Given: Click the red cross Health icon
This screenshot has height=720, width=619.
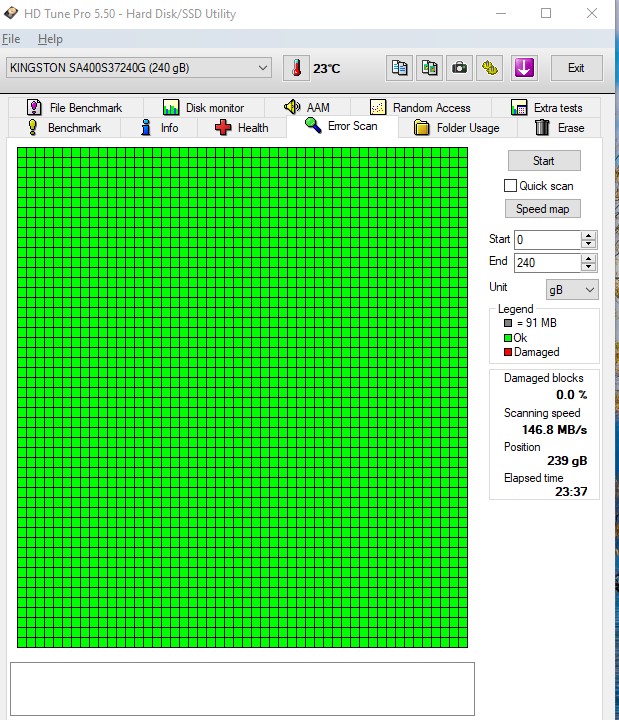Looking at the screenshot, I should [x=223, y=127].
